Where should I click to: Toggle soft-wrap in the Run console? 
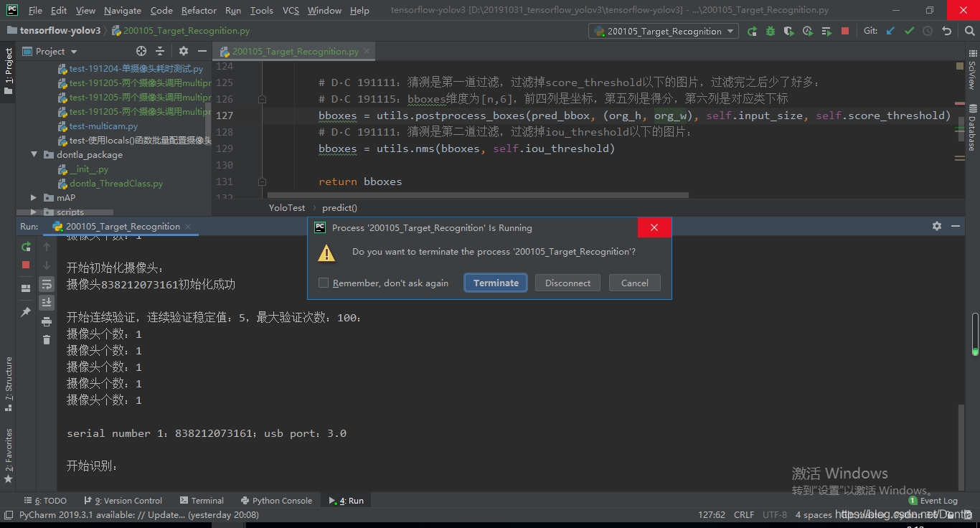point(46,284)
